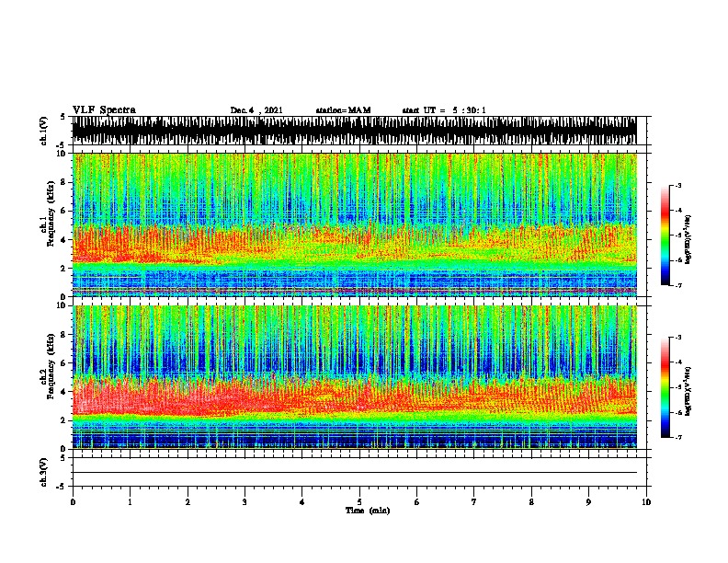Click the "8" tick on the time axis

531,501
